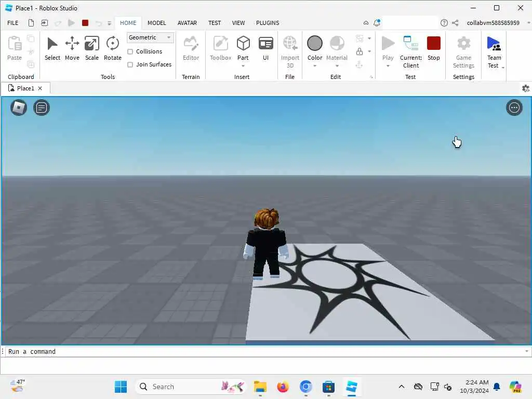
Task: Expand the Team Test dropdown arrow
Action: pos(503,68)
